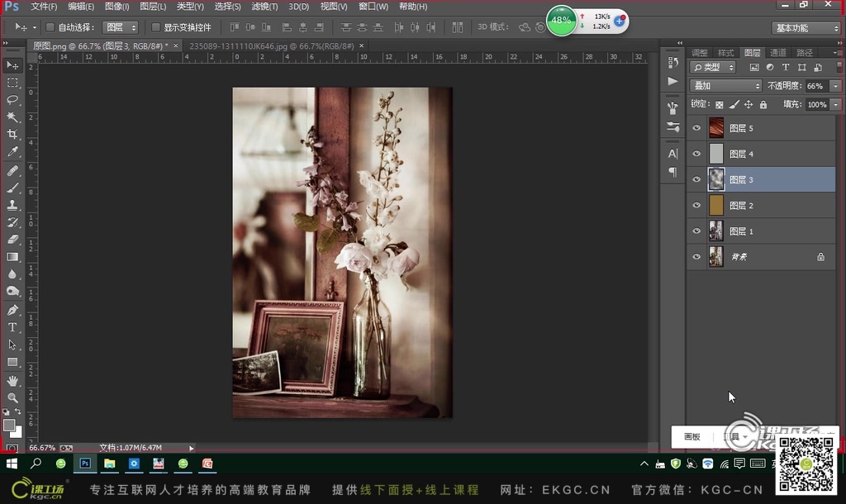Open the 叠加 blend mode dropdown
The width and height of the screenshot is (846, 504).
click(x=725, y=85)
